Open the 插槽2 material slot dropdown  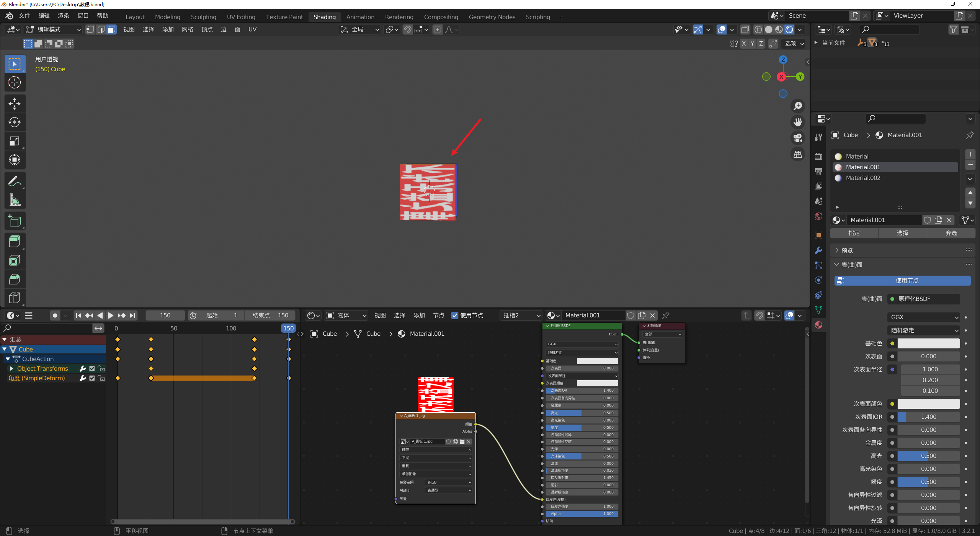[x=521, y=315]
